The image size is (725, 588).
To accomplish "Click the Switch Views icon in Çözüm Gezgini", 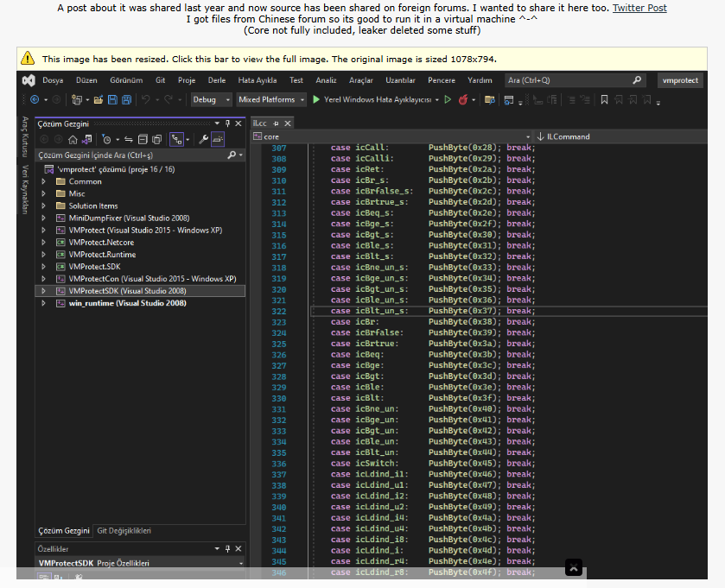I will click(87, 140).
